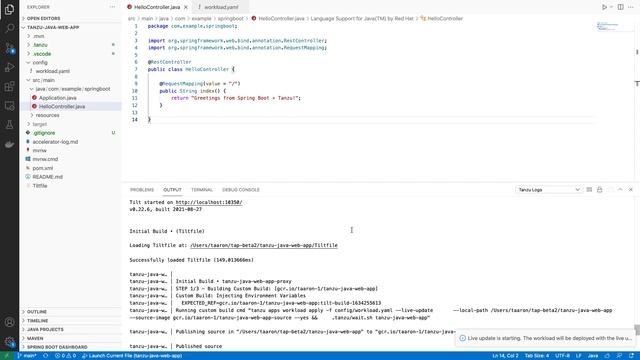Click the Java thumbs-up status icon
Screen dimensions: 640x360
click(607, 356)
